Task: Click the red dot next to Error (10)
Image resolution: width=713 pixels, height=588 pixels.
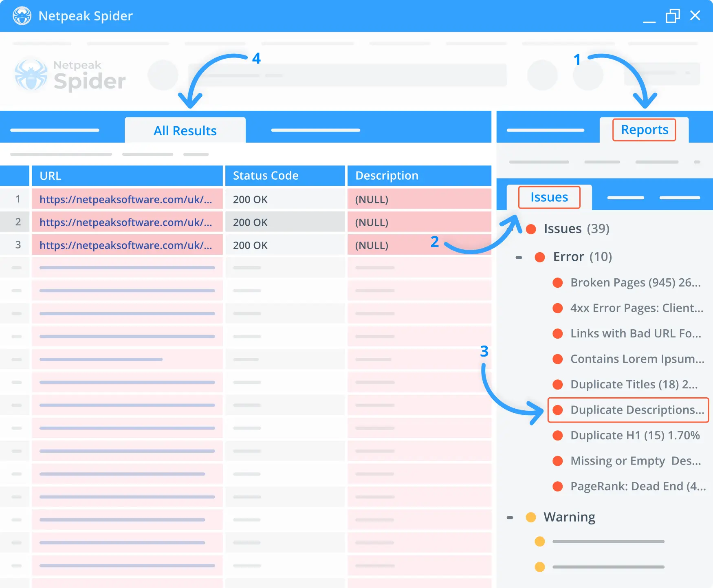Action: coord(540,257)
